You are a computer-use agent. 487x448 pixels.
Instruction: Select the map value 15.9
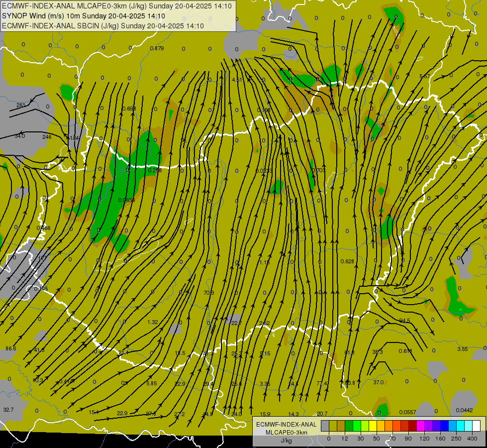pyautogui.click(x=265, y=414)
